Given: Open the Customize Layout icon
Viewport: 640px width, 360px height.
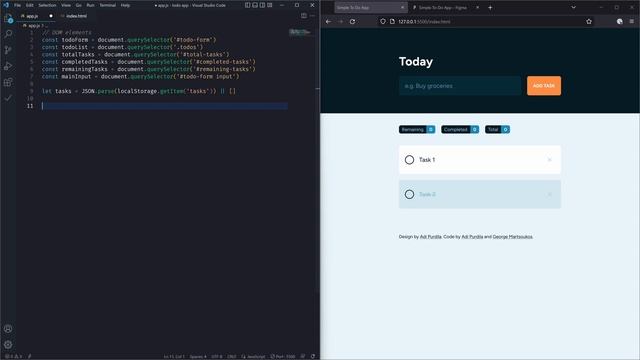Looking at the screenshot, I should [x=270, y=5].
